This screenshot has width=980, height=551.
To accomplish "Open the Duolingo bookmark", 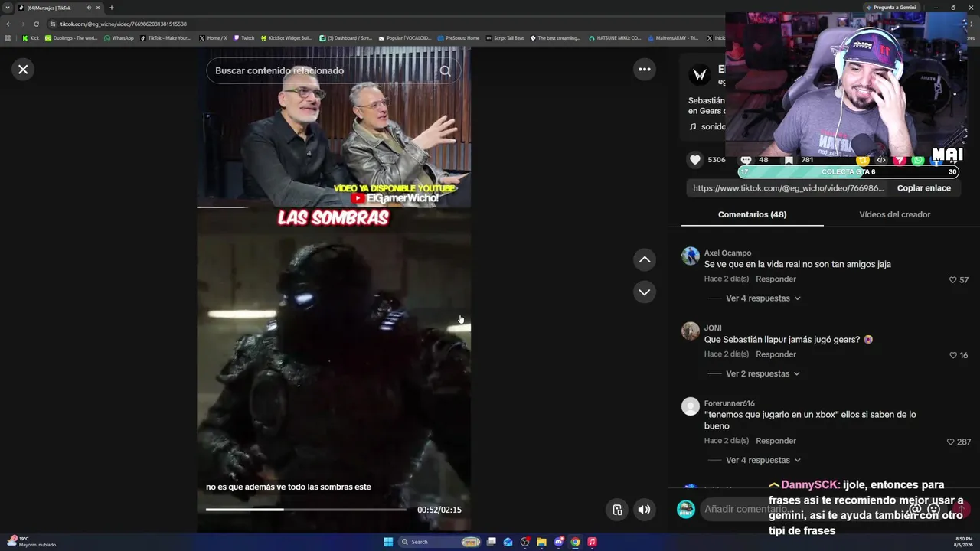I will (71, 38).
